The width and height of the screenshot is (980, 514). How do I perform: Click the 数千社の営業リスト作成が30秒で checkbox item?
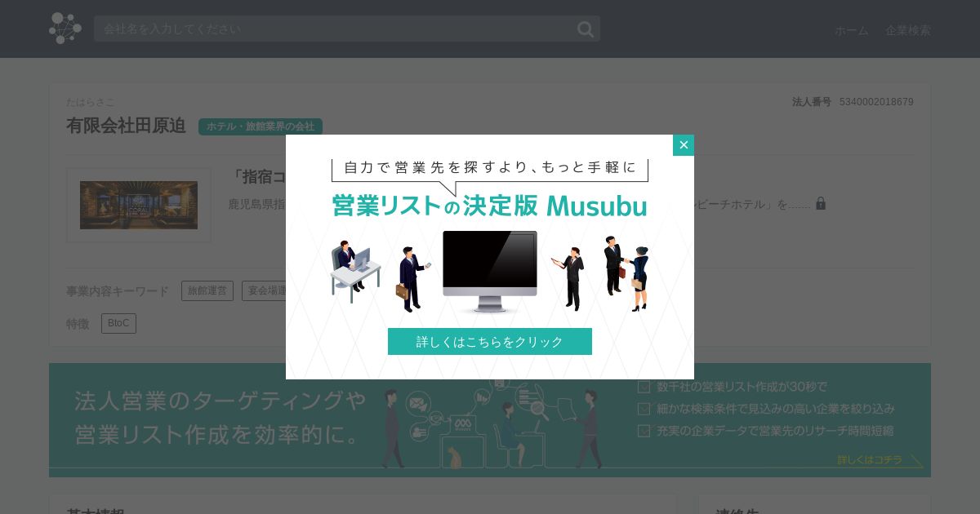[x=733, y=387]
